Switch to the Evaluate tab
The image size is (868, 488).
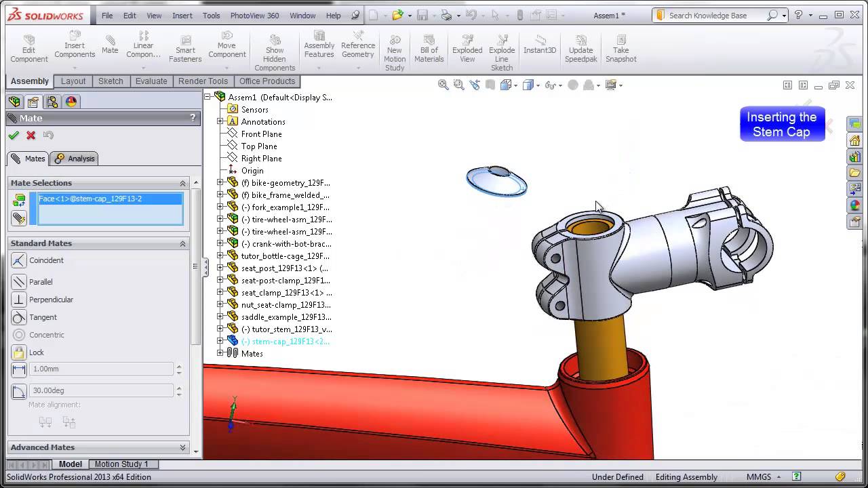(151, 81)
